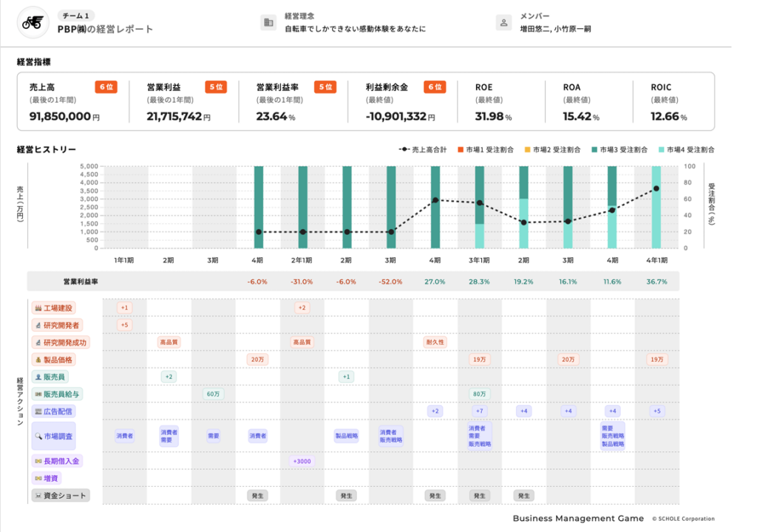This screenshot has width=757, height=532.
Task: Click the magnifier icon in 市場調査 label
Action: coord(38,436)
